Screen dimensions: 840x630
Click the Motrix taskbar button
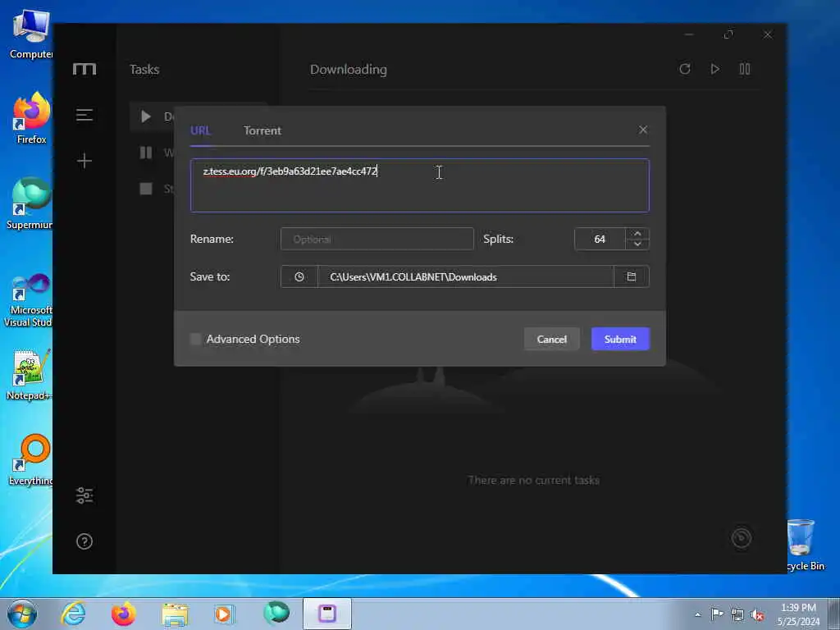[x=326, y=614]
